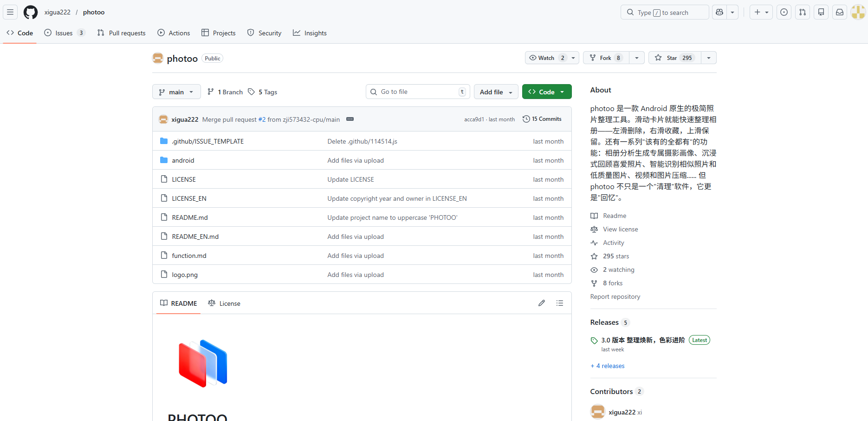Show the README outline list icon
Screen dimensions: 868x421
(x=560, y=303)
